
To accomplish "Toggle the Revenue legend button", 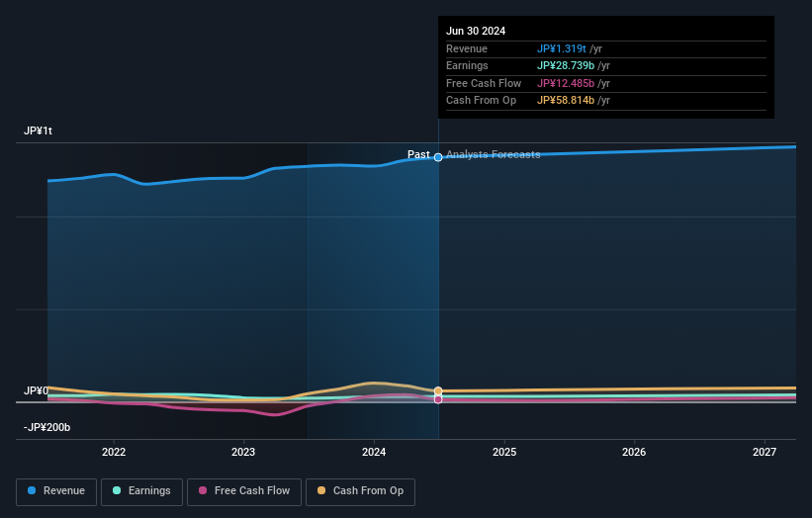I will (x=56, y=491).
